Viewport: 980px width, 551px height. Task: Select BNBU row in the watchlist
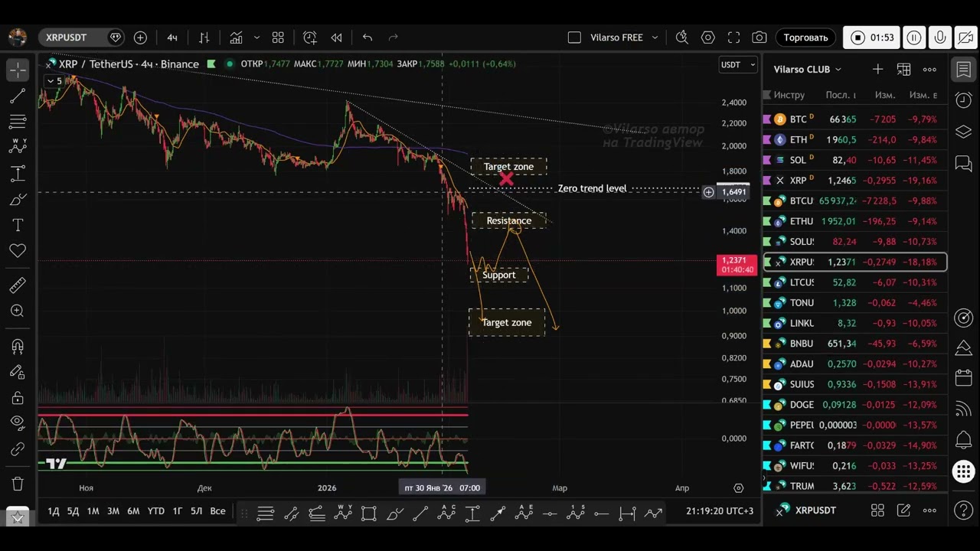(x=856, y=344)
